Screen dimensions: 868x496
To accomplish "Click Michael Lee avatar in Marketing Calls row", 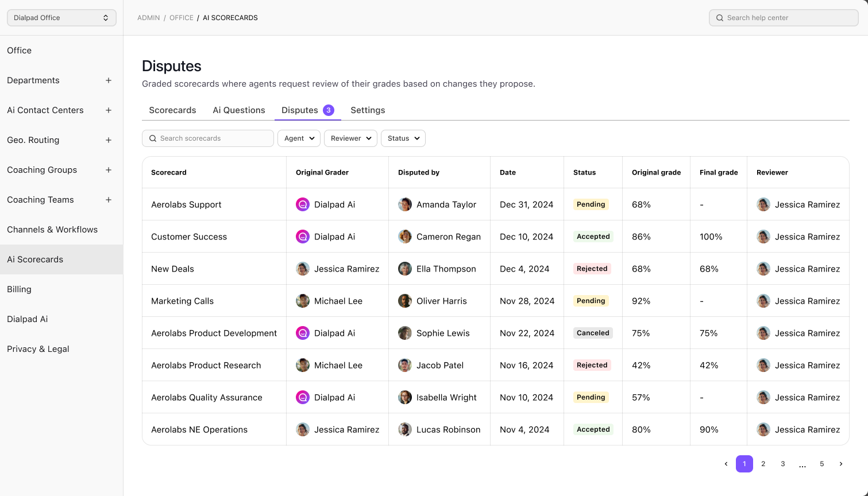I will (303, 301).
